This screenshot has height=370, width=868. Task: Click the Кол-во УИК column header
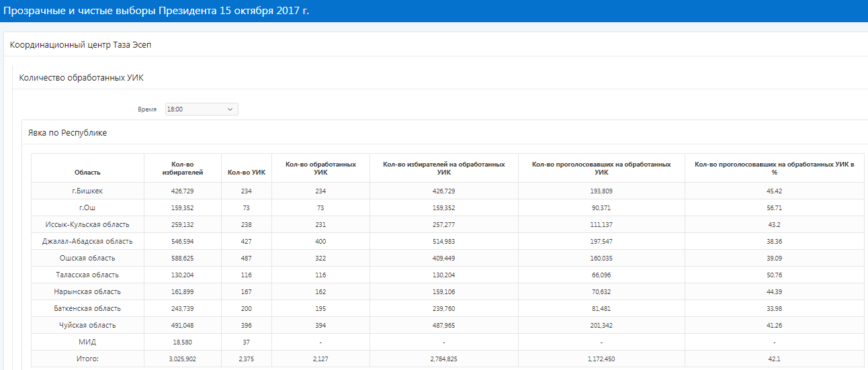[x=246, y=173]
